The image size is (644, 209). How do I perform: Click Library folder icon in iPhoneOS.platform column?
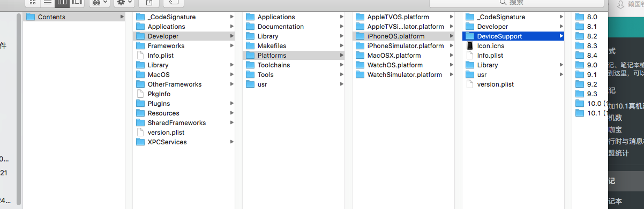coord(470,65)
